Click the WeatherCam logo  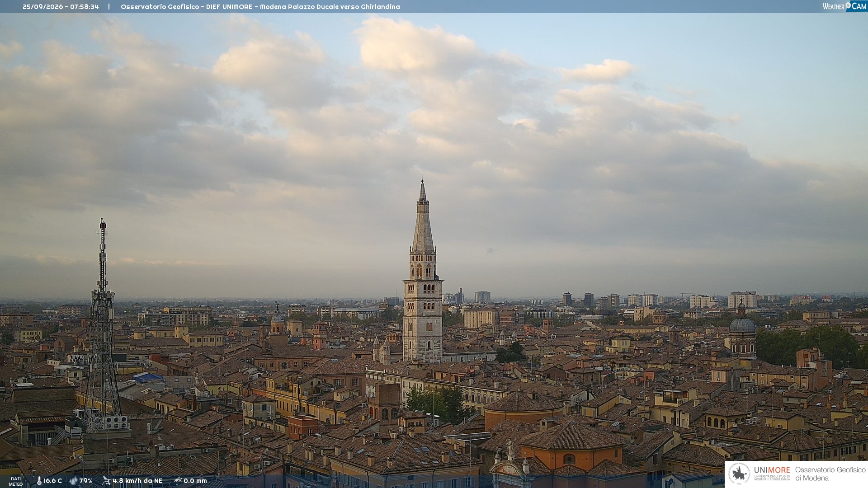click(844, 6)
